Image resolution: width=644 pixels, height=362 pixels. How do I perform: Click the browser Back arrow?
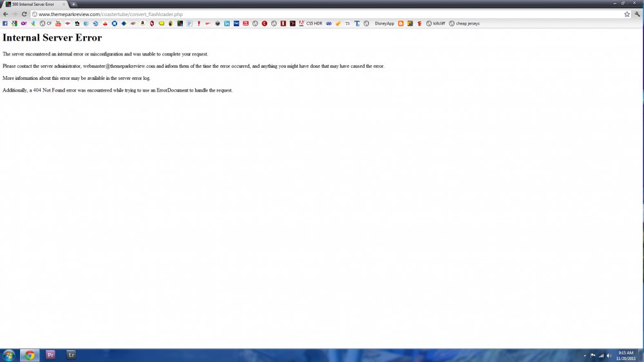pos(5,14)
